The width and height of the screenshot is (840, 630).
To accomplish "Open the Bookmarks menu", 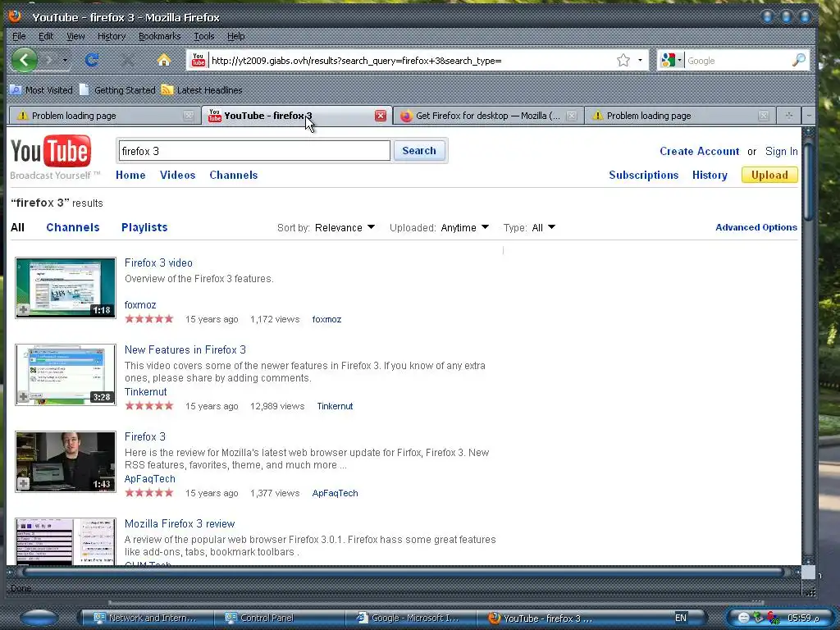I will (160, 36).
